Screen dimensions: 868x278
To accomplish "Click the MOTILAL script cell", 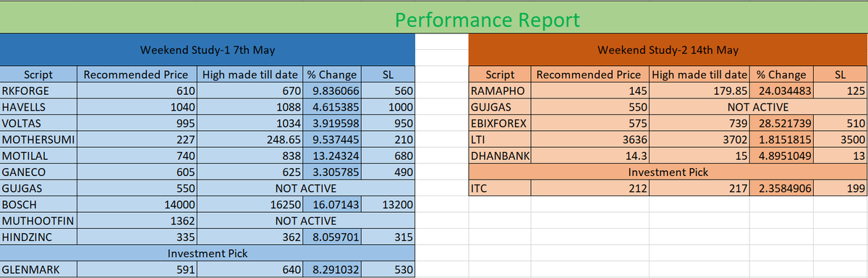I will 38,156.
